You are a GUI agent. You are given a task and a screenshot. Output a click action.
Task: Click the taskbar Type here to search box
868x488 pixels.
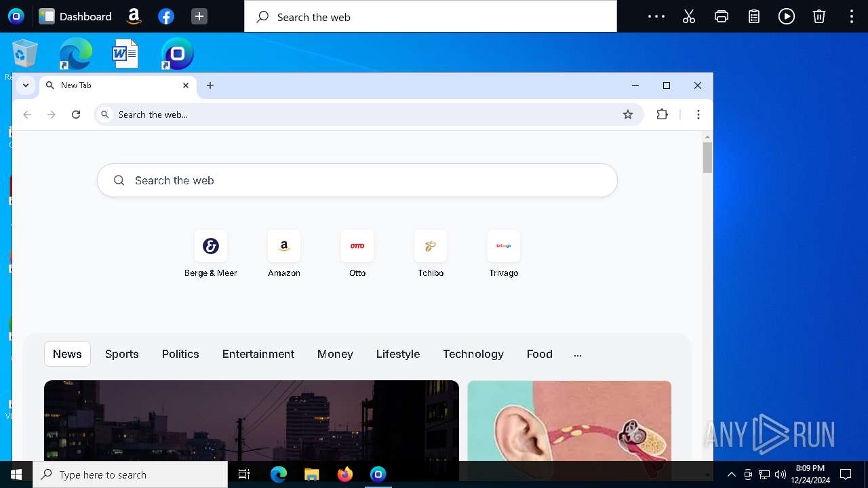coord(130,474)
